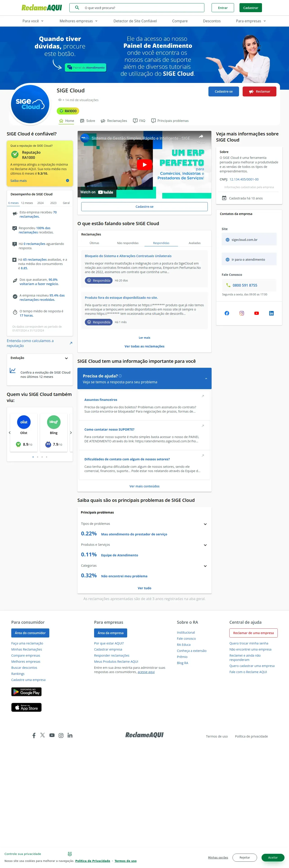Click the SIGE Cloud round logo

pos(30,104)
